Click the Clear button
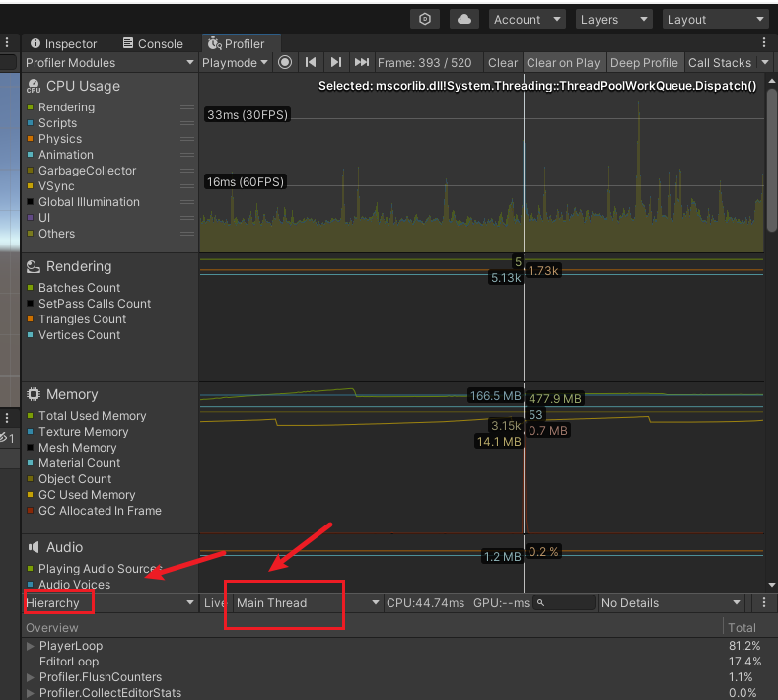The image size is (778, 700). [503, 62]
